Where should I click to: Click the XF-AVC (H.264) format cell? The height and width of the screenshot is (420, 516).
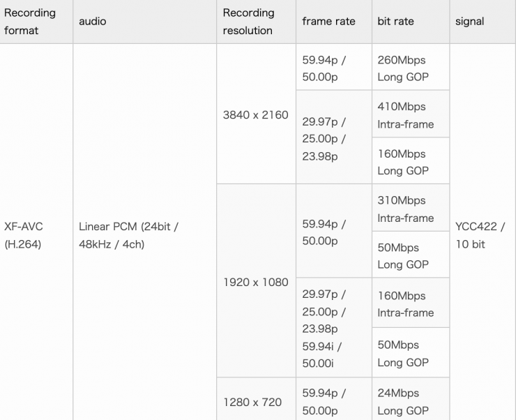[x=24, y=236]
